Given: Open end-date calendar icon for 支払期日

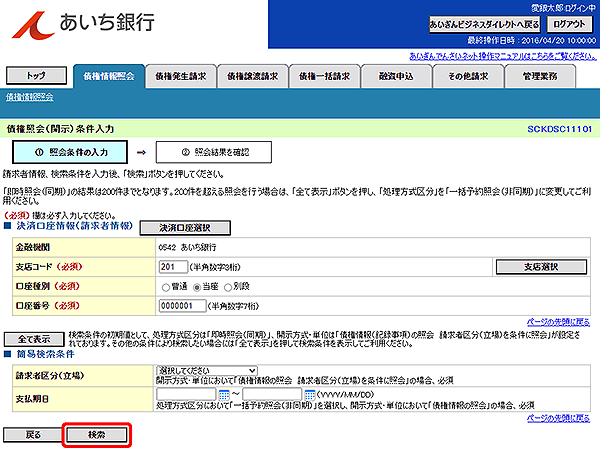Looking at the screenshot, I should pos(310,394).
